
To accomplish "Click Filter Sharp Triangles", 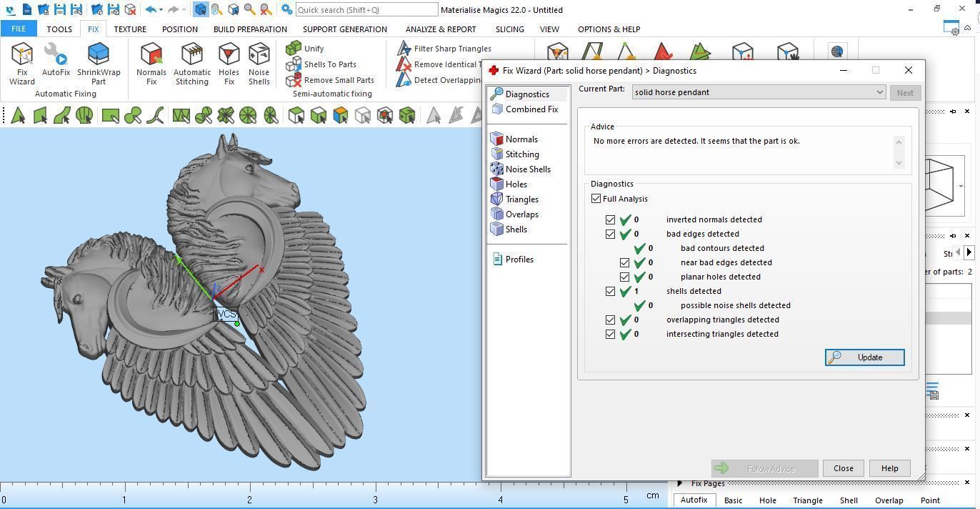I will (444, 49).
